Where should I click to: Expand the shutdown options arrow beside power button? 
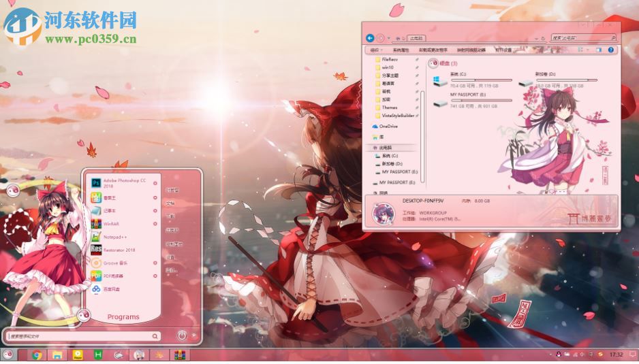coord(194,335)
